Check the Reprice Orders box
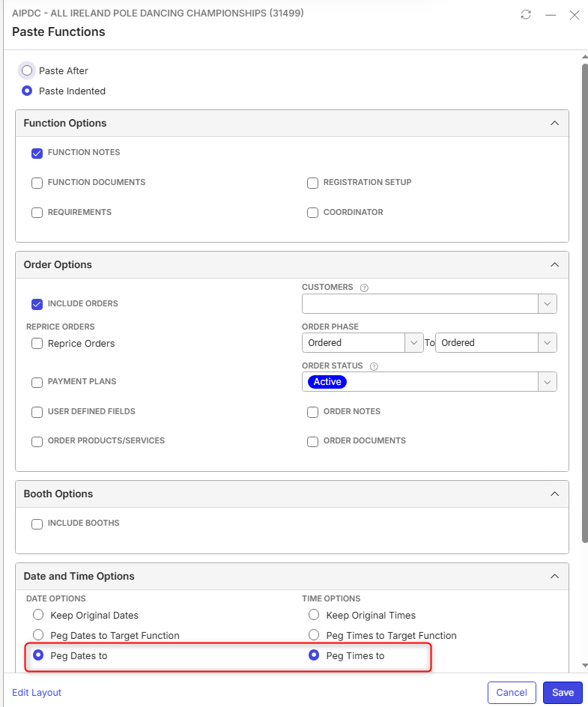The height and width of the screenshot is (707, 588). tap(37, 344)
